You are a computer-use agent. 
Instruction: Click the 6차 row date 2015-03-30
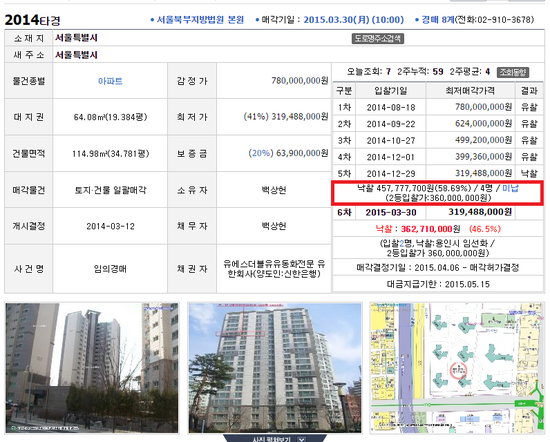(391, 213)
